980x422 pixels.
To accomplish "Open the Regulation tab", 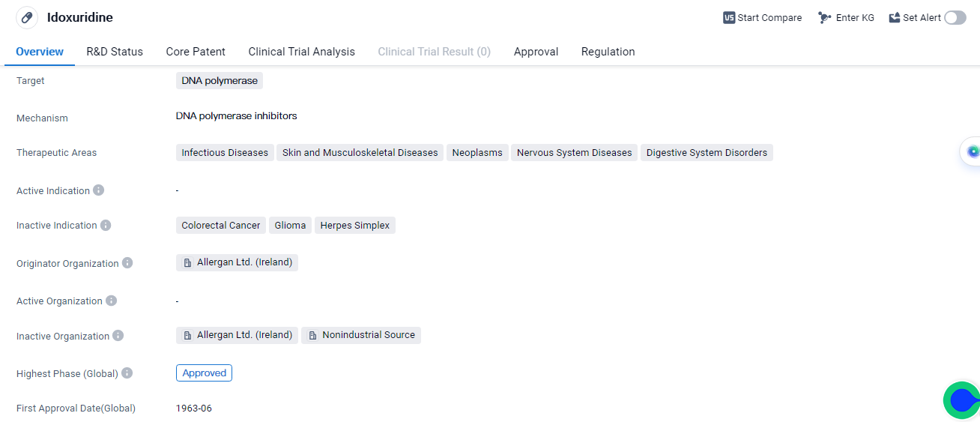I will pyautogui.click(x=608, y=52).
